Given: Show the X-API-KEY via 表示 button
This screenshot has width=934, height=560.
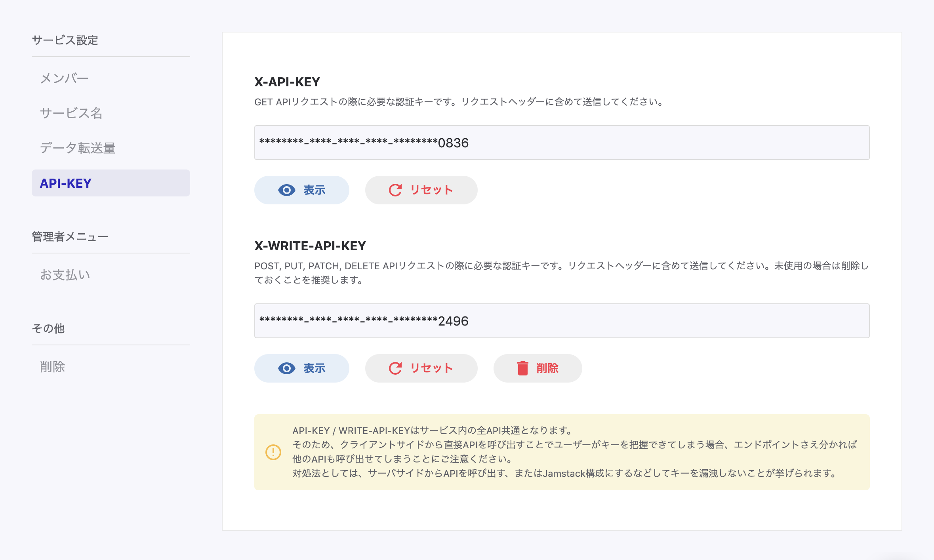Looking at the screenshot, I should click(302, 190).
